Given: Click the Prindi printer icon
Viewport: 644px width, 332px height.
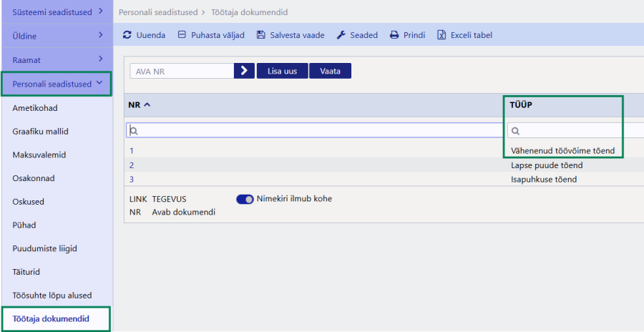Looking at the screenshot, I should [394, 35].
